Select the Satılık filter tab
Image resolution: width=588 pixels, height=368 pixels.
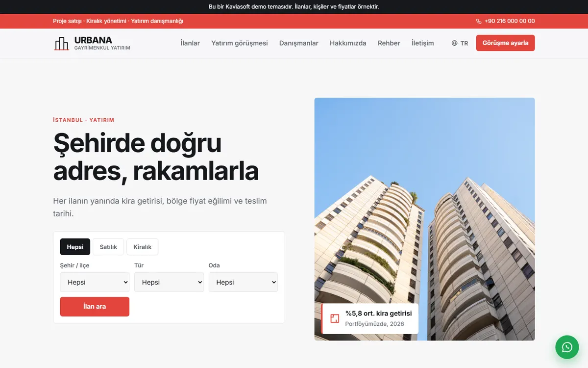(108, 247)
